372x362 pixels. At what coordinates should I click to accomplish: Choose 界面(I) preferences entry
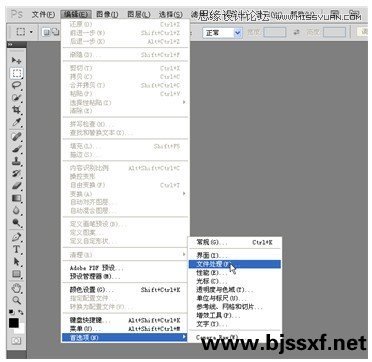pyautogui.click(x=235, y=256)
